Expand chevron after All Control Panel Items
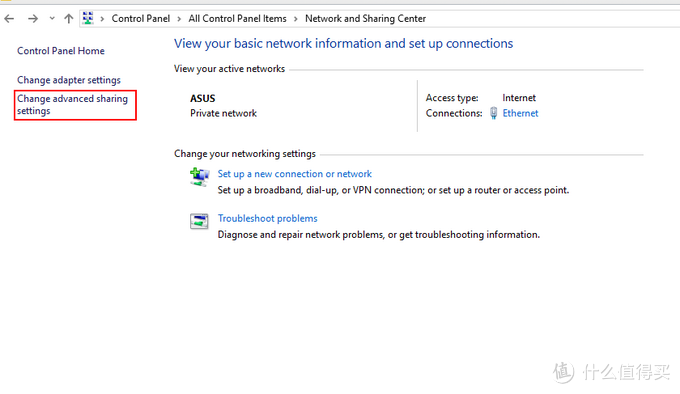This screenshot has width=680, height=394. 296,19
